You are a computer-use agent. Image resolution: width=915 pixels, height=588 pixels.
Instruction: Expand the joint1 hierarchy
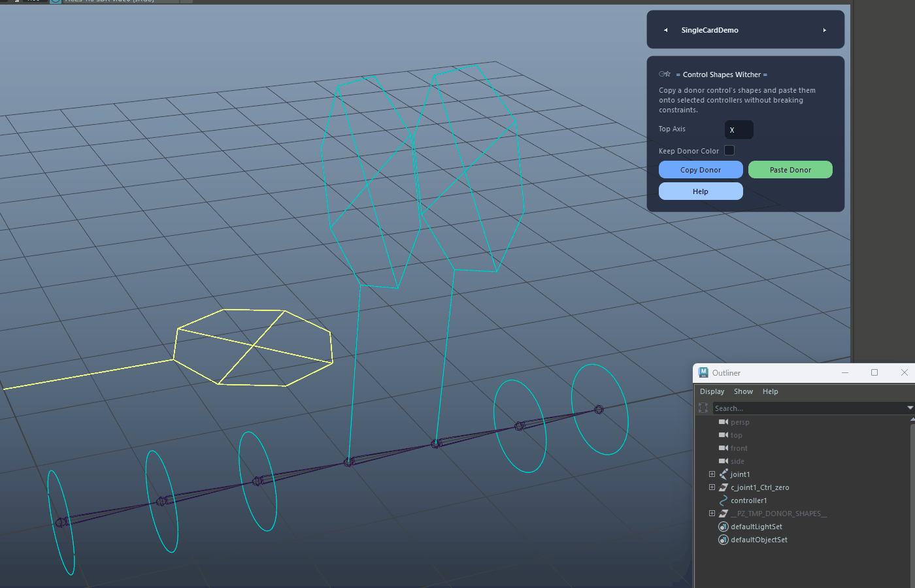tap(712, 474)
